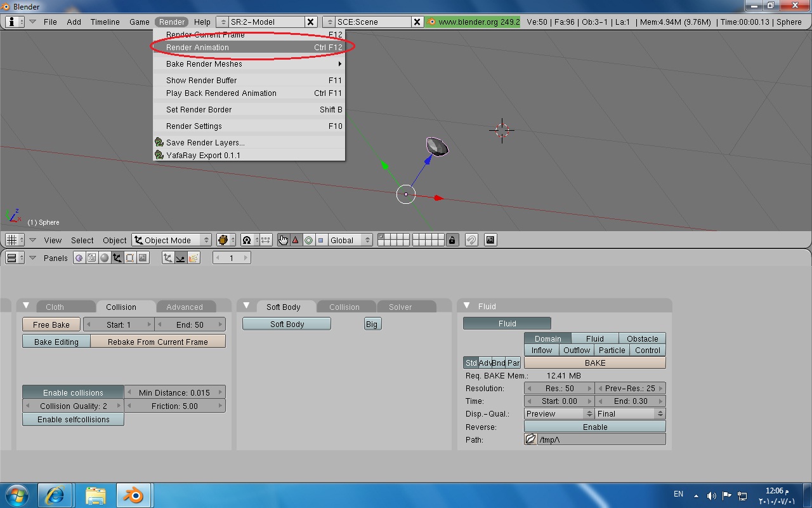Image resolution: width=812 pixels, height=508 pixels.
Task: Click the Logic context icon in Panels header
Action: 79,258
